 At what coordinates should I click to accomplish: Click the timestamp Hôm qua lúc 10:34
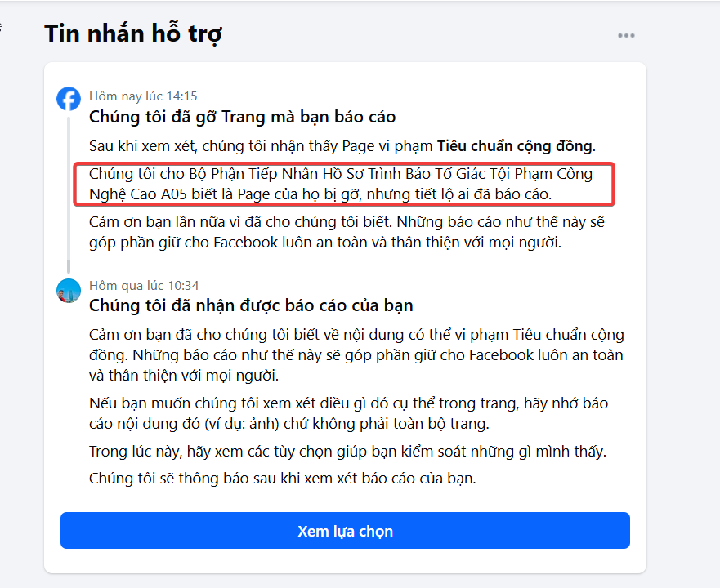(144, 286)
